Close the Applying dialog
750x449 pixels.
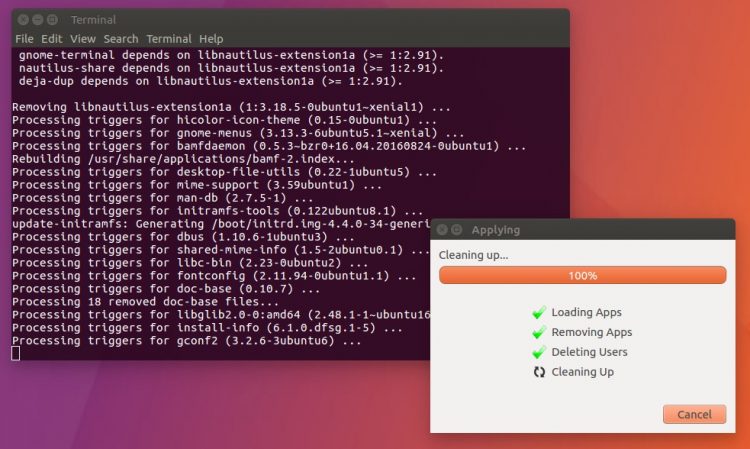(442, 230)
